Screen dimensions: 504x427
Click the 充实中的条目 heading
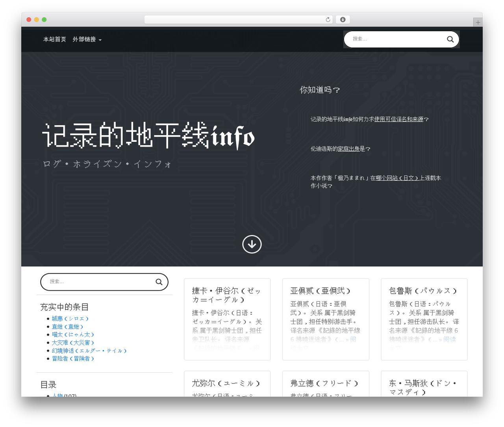point(64,307)
